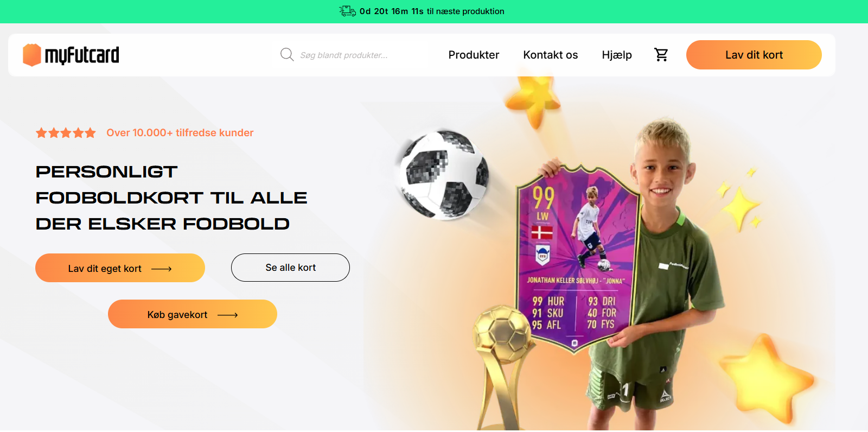Open the Produkter menu
Image resolution: width=868 pixels, height=432 pixels.
coord(474,55)
